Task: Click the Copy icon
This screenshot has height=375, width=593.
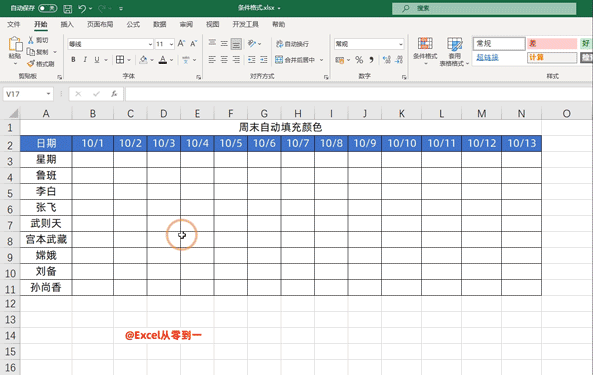Action: pos(31,52)
